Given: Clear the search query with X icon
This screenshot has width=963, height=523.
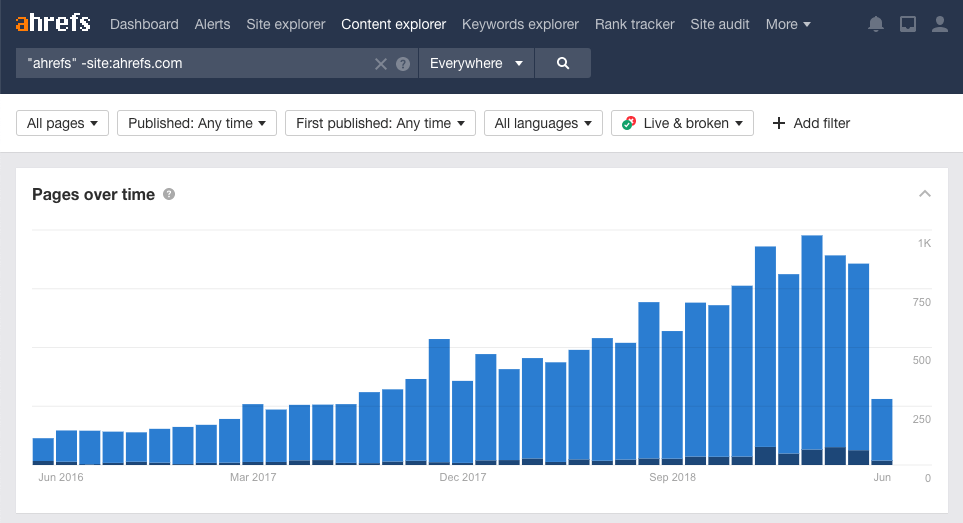Looking at the screenshot, I should coord(381,64).
